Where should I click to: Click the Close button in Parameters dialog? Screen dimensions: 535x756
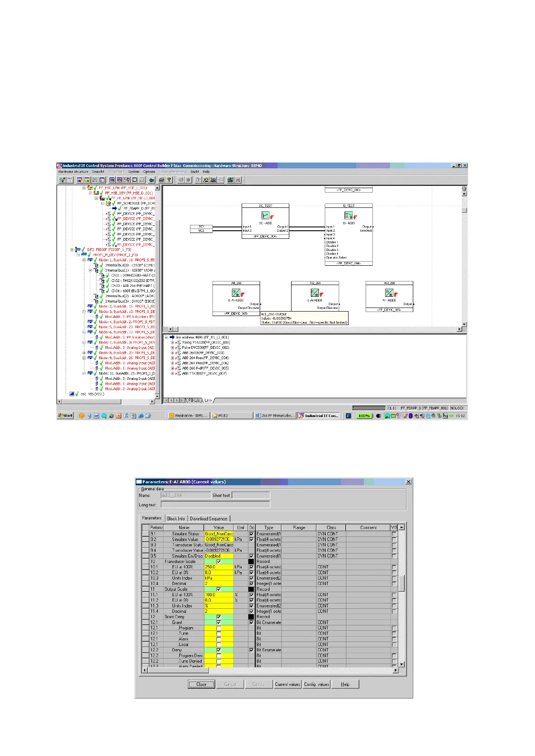click(201, 684)
